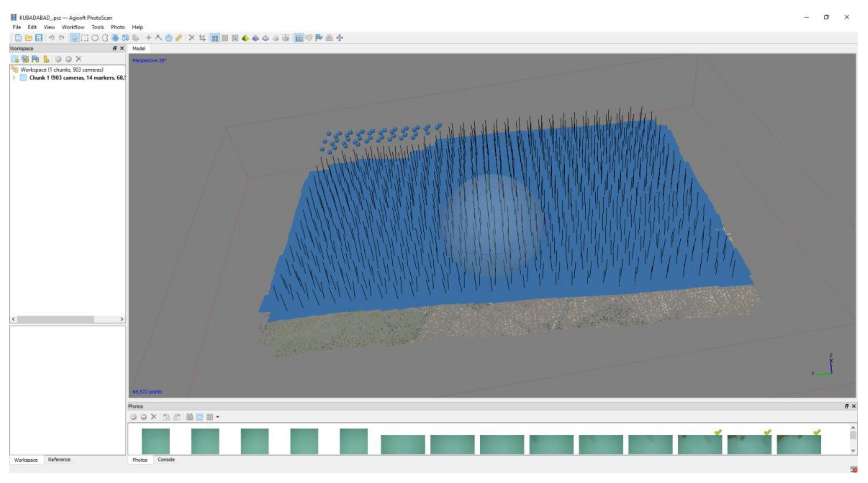Switch view to Dense Cloud icon
The width and height of the screenshot is (868, 483).
(225, 38)
